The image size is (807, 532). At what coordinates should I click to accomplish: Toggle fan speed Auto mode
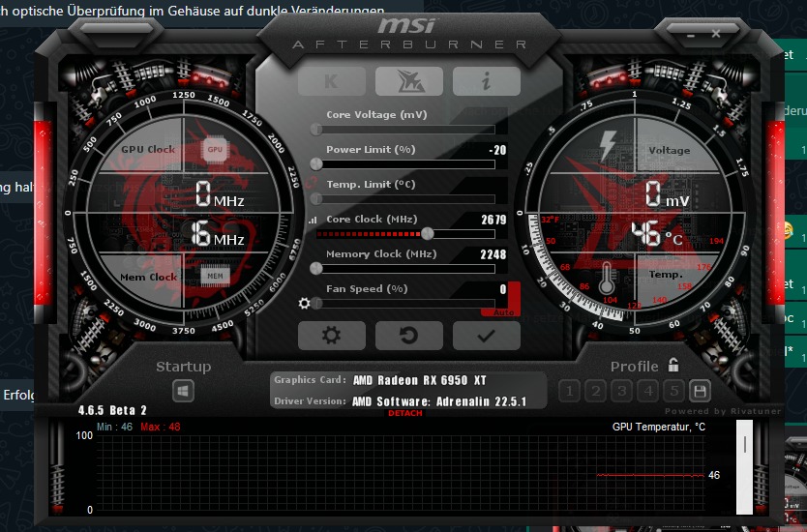(503, 312)
